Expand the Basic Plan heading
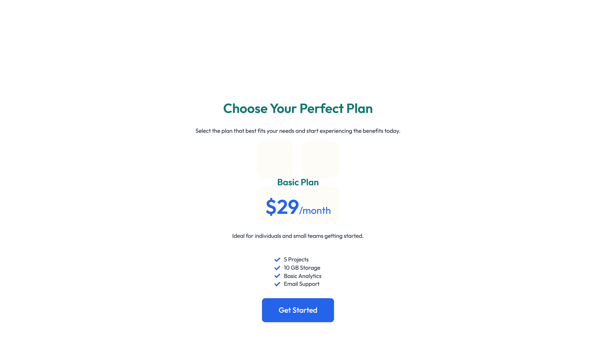Screen dimensions: 596x364 298,182
